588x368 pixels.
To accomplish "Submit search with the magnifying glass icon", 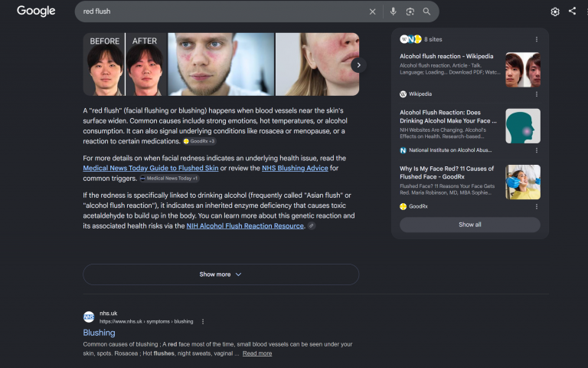I will 426,11.
